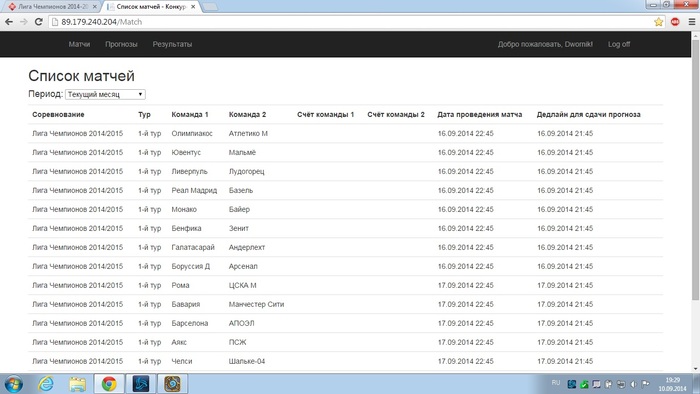Open the Battle.net taskbar icon
Viewport: 700px width, 394px height.
[x=141, y=384]
